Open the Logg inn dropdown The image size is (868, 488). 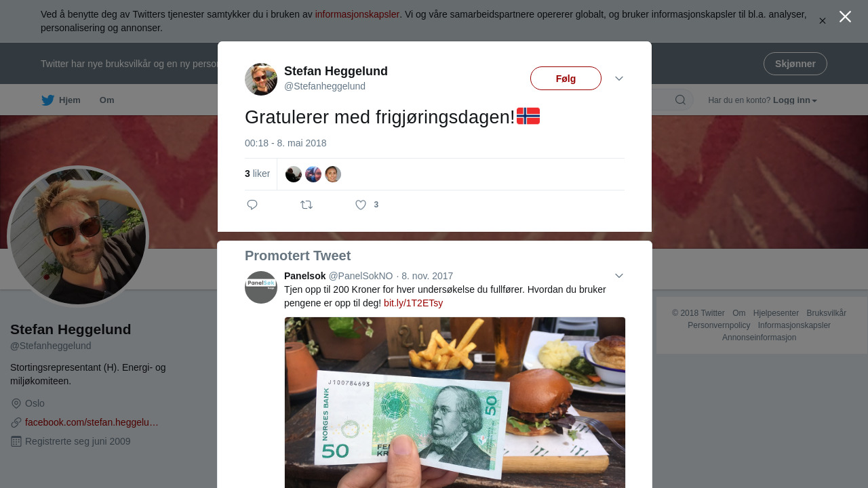[795, 100]
